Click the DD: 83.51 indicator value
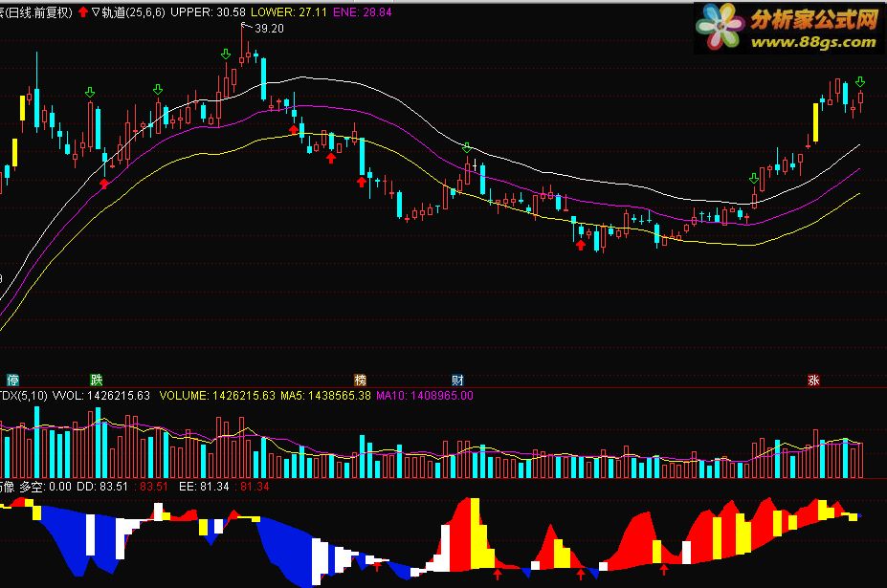The height and width of the screenshot is (588, 887). pyautogui.click(x=102, y=487)
